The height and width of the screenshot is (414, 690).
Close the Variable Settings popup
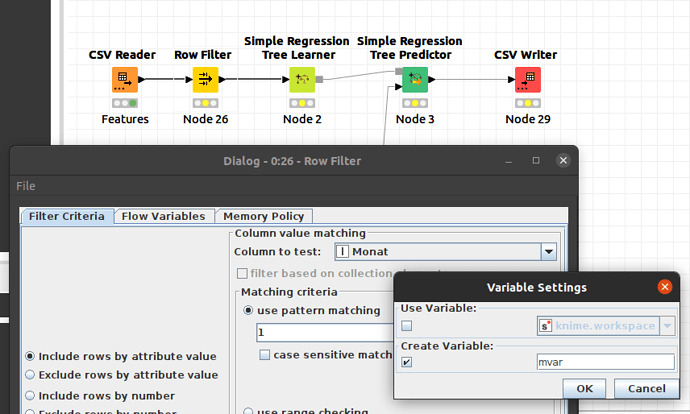point(664,287)
